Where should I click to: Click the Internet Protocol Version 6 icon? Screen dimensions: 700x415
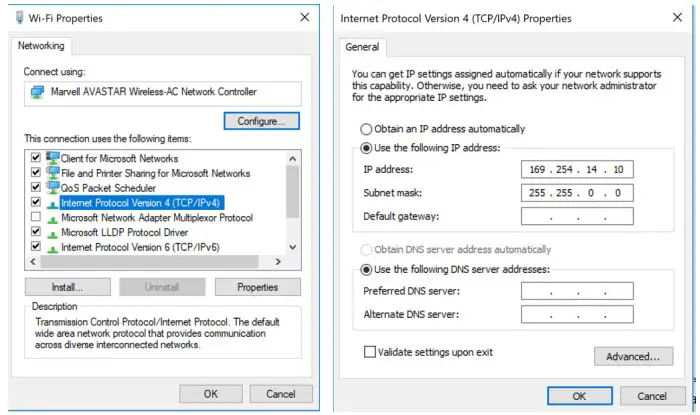click(52, 247)
